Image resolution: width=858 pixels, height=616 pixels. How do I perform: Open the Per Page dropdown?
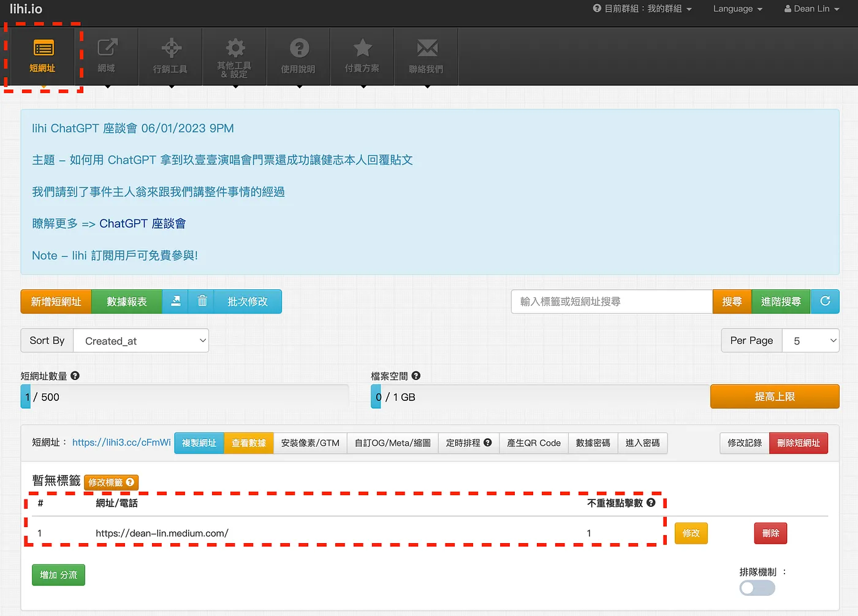(x=810, y=341)
